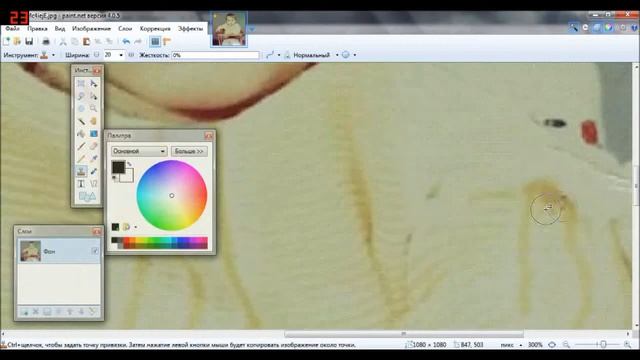
Task: Open the Слои menu
Action: 125,29
